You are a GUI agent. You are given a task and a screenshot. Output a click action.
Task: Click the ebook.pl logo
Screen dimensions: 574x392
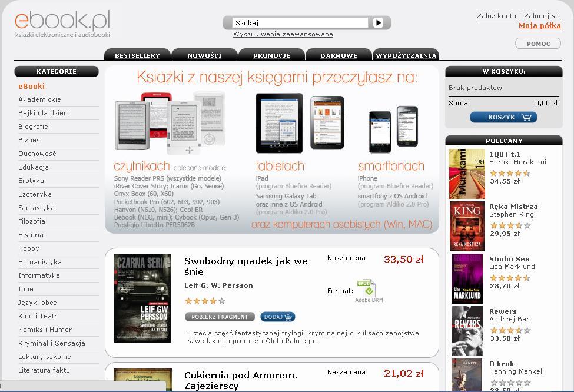(62, 24)
